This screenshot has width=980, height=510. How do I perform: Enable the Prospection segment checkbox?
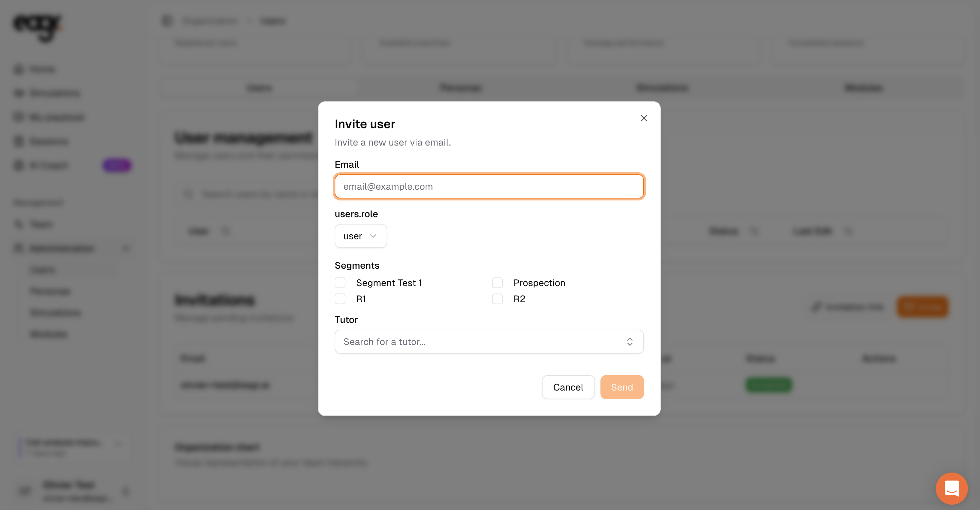497,282
